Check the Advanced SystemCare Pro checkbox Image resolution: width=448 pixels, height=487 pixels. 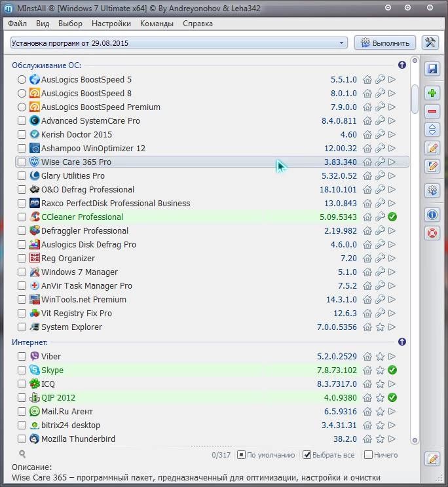coord(22,121)
